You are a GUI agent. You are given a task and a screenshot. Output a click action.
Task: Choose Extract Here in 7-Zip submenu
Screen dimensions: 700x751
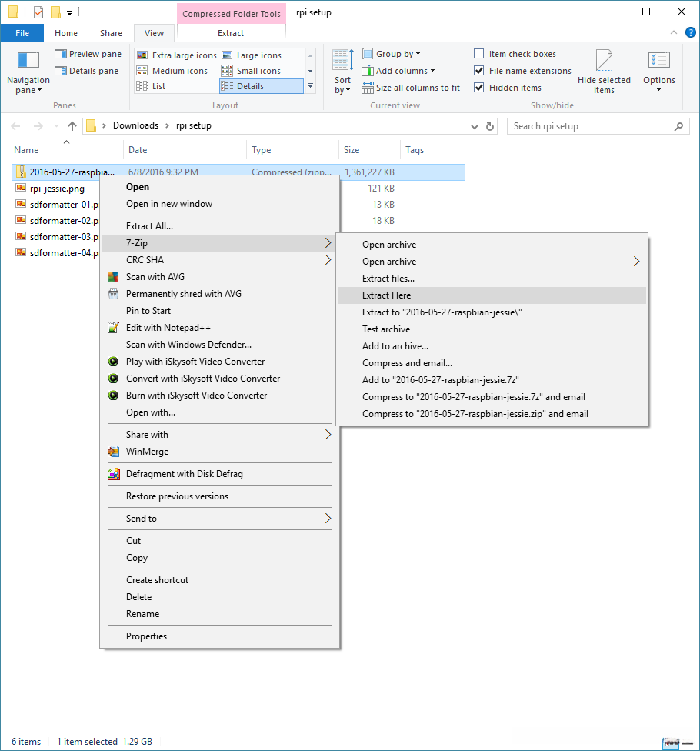pos(492,295)
